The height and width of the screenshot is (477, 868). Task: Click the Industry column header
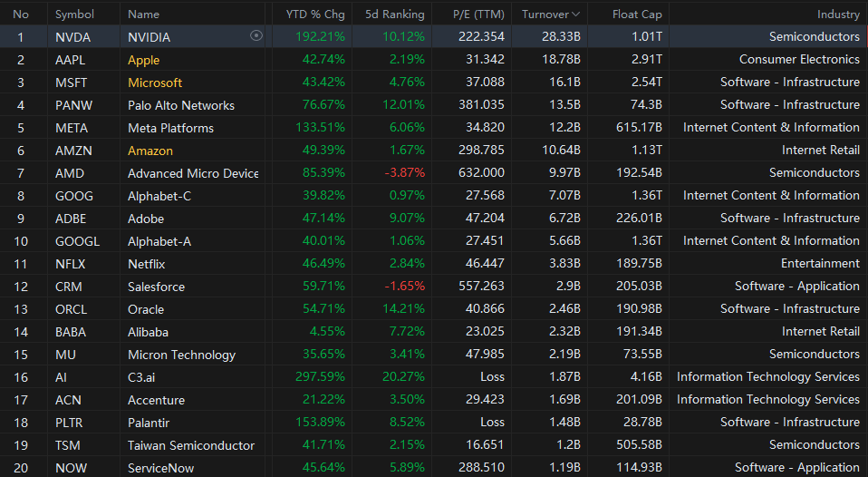(838, 15)
